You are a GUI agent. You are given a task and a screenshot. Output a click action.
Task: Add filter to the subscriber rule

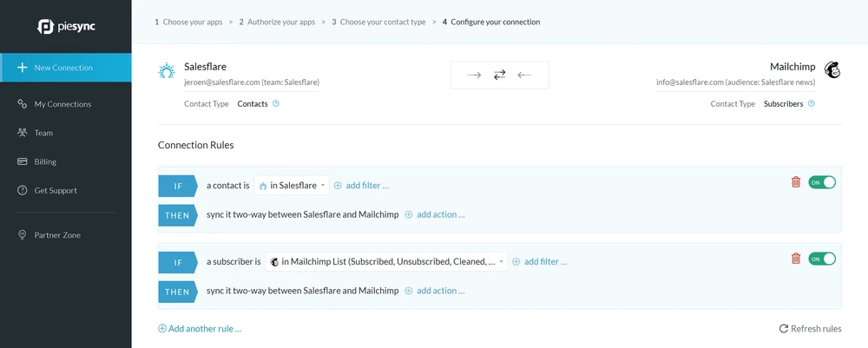click(x=540, y=262)
